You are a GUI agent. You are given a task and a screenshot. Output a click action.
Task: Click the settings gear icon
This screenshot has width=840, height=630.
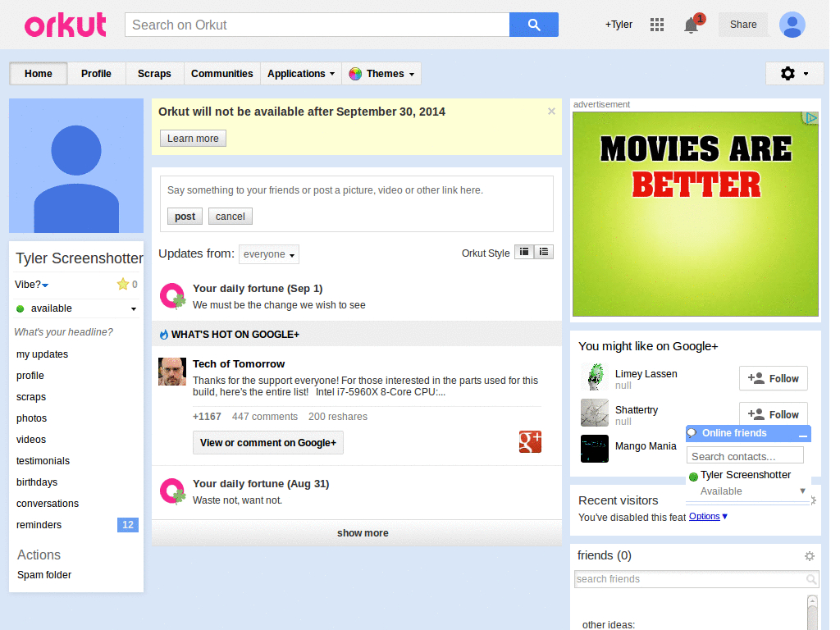pos(787,73)
